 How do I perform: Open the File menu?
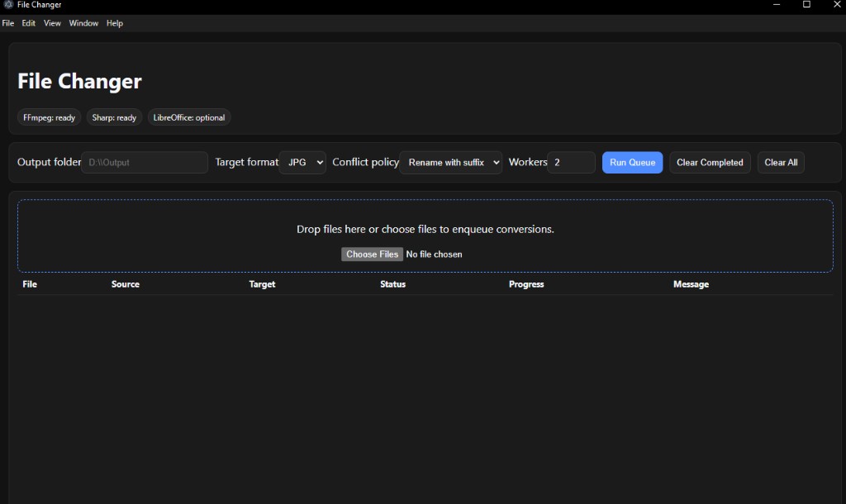[8, 23]
